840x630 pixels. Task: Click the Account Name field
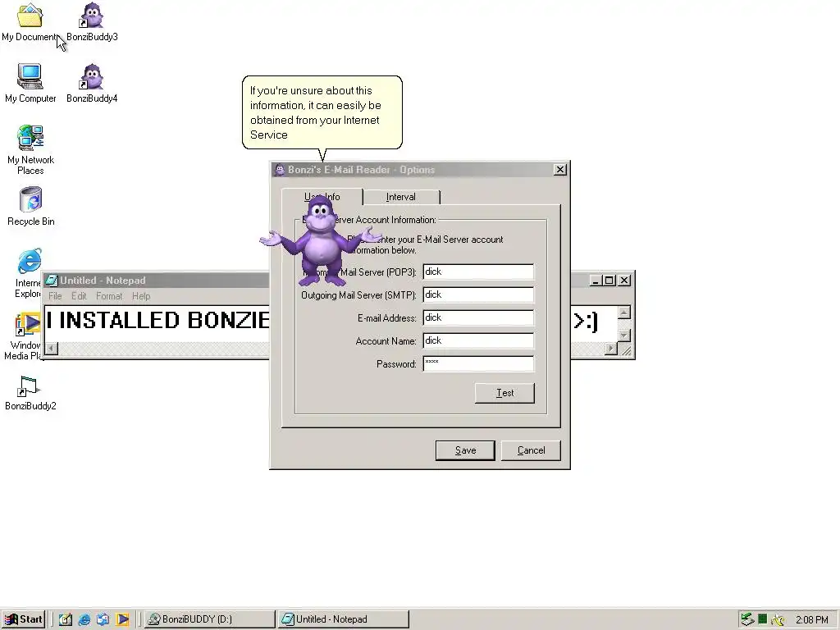pyautogui.click(x=478, y=340)
